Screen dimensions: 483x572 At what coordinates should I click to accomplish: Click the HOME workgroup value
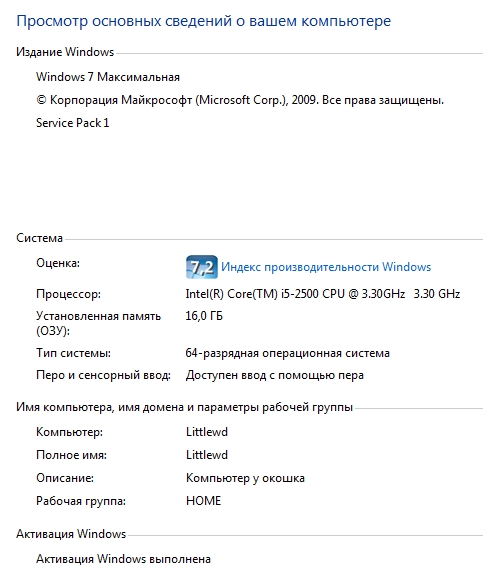pyautogui.click(x=204, y=501)
